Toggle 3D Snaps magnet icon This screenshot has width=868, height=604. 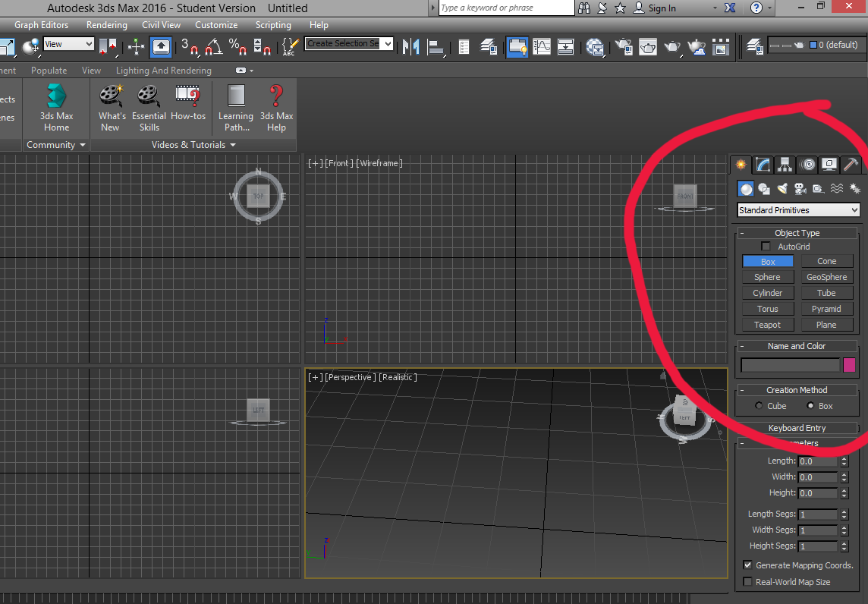190,47
